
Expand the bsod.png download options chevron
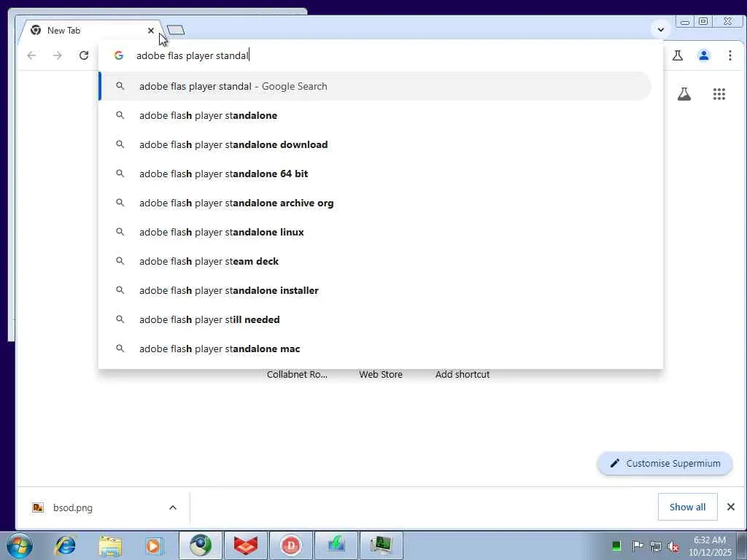pos(173,507)
